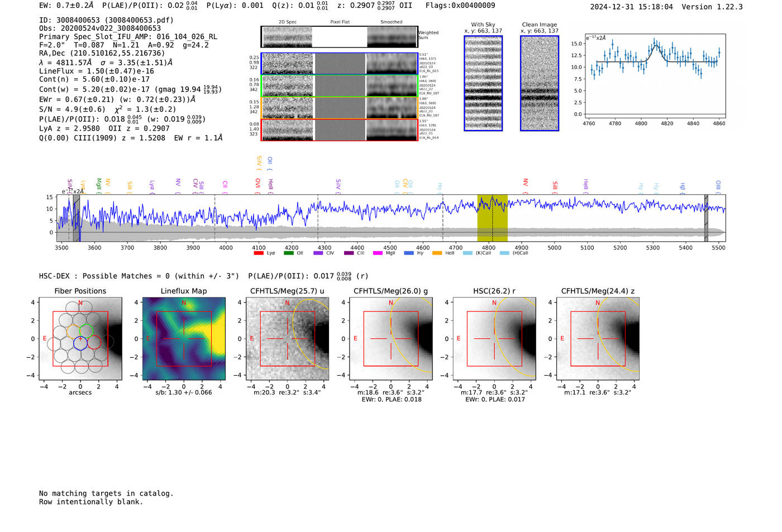This screenshot has height=532, width=782.
Task: Click the blue Hγ legend swatch
Action: tap(409, 253)
